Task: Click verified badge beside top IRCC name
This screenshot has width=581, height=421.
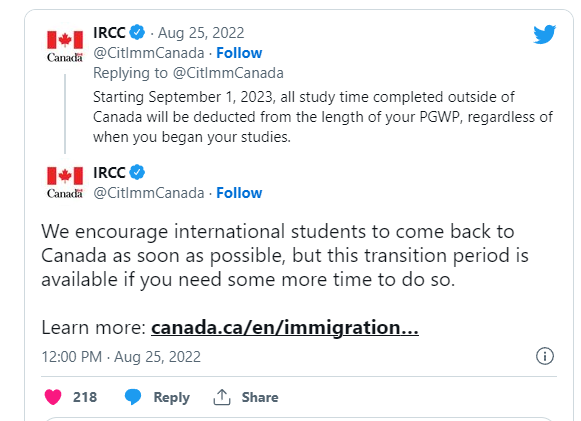Action: 137,33
